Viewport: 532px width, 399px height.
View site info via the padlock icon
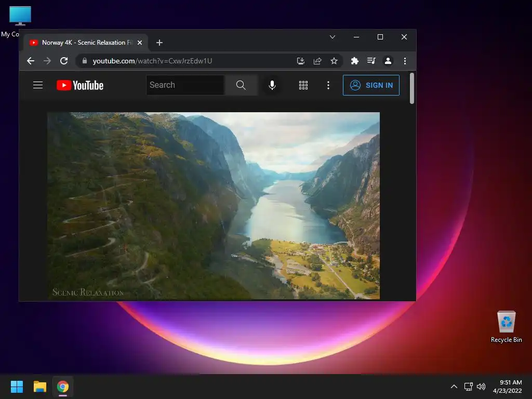point(85,61)
